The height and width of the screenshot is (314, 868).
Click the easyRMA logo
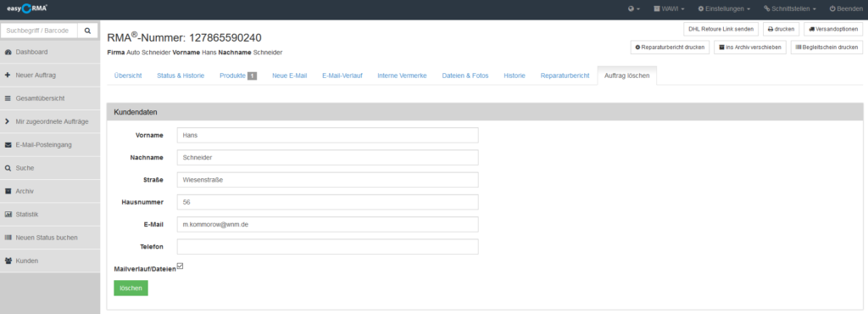[x=27, y=8]
